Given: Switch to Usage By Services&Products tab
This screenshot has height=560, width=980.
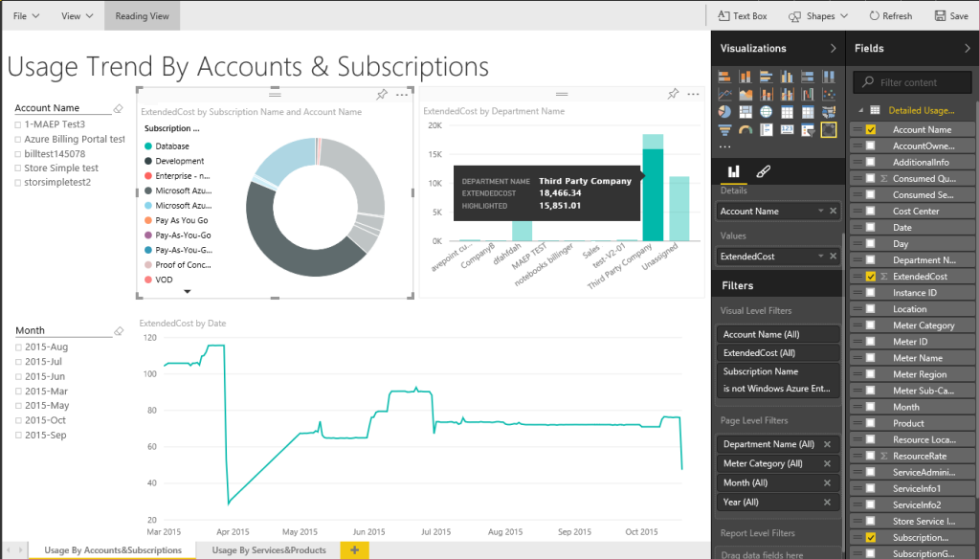Looking at the screenshot, I should click(269, 549).
